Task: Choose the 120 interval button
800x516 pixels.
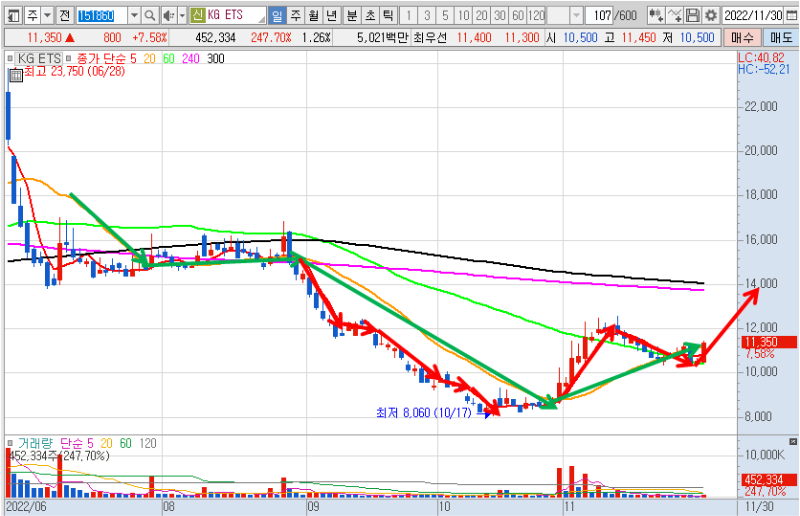Action: tap(536, 16)
